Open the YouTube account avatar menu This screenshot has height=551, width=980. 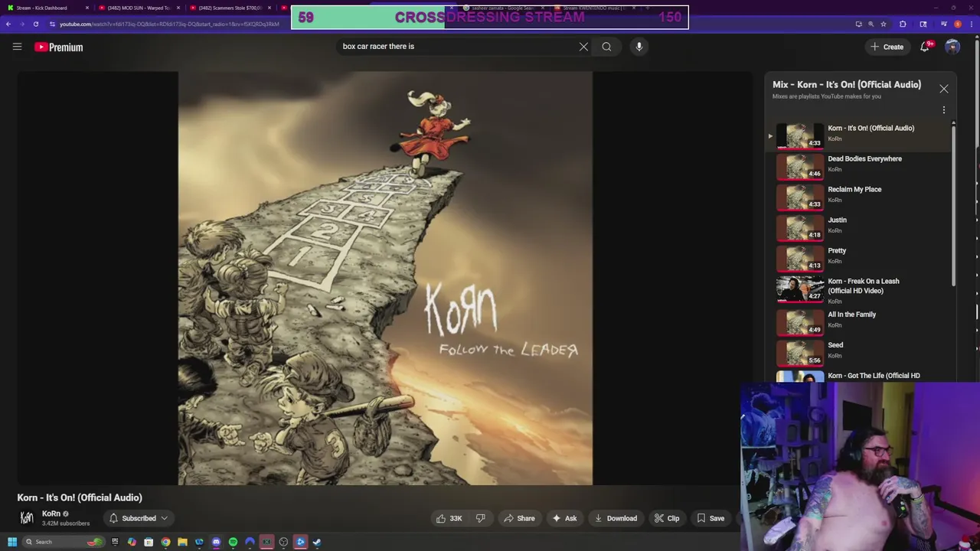coord(952,47)
